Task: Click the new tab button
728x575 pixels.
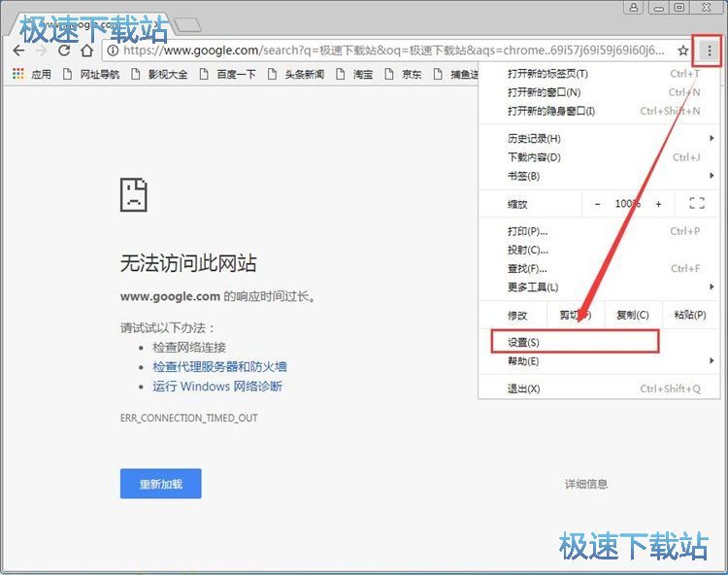Action: 187,24
